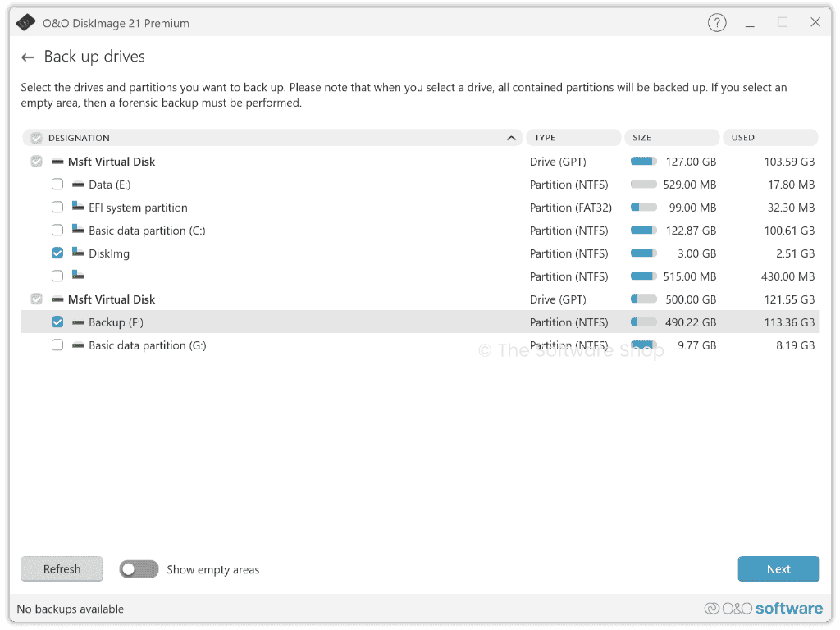Check the unnamed 515.00 MB partition checkbox
Screen dimensions: 840x630
click(x=57, y=276)
